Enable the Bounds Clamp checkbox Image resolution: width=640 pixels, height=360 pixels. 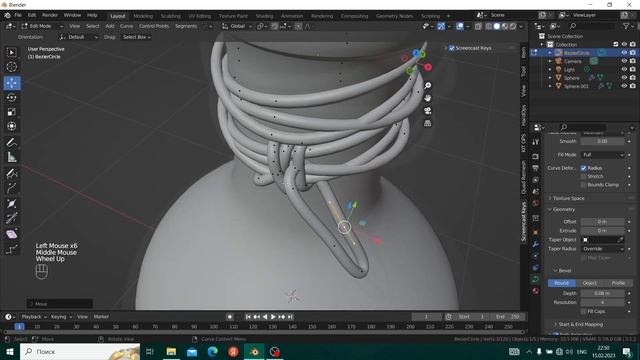coord(583,185)
